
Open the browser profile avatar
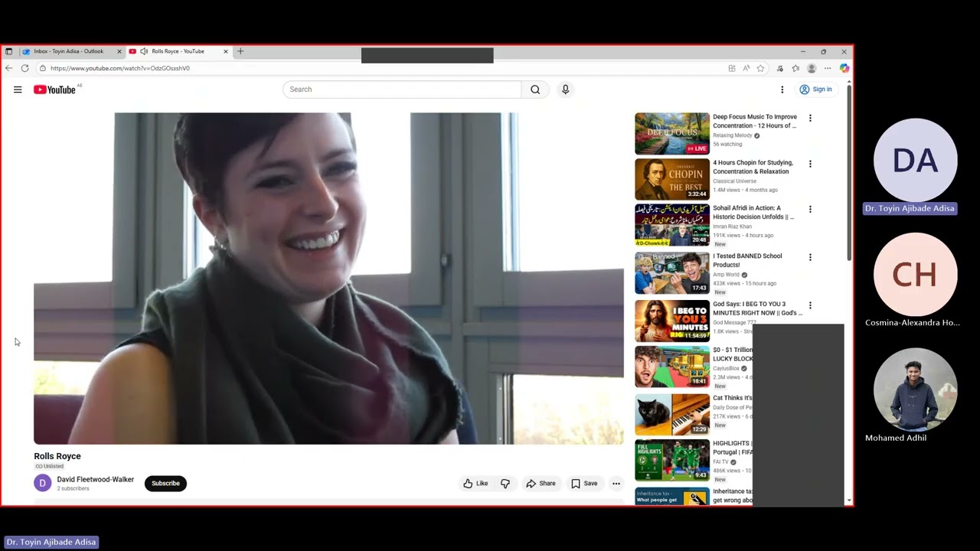coord(812,68)
